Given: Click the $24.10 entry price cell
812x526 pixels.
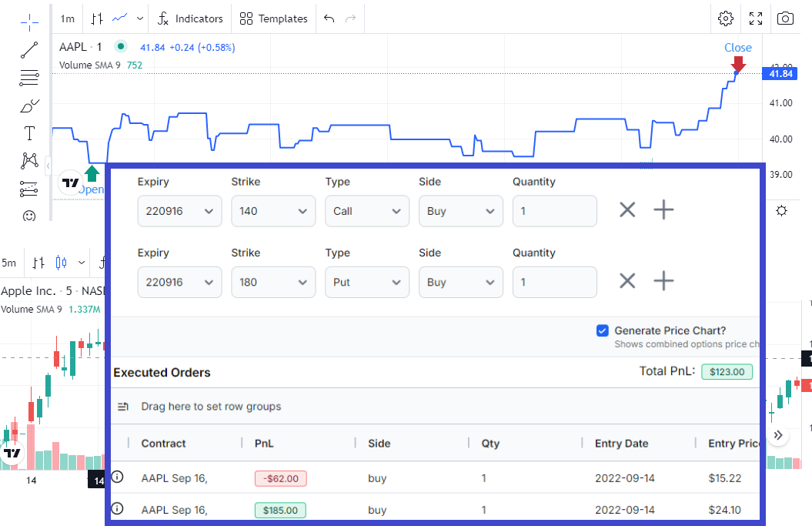Looking at the screenshot, I should coord(725,509).
